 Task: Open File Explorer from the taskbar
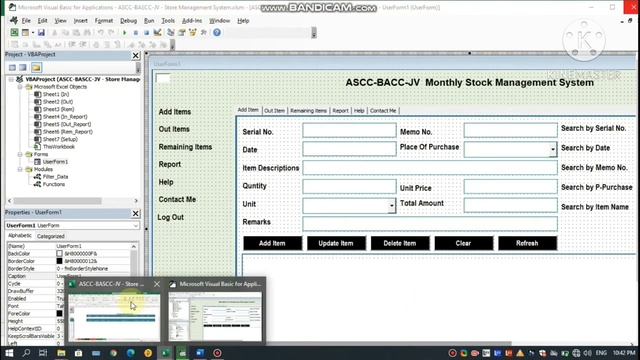point(61,353)
